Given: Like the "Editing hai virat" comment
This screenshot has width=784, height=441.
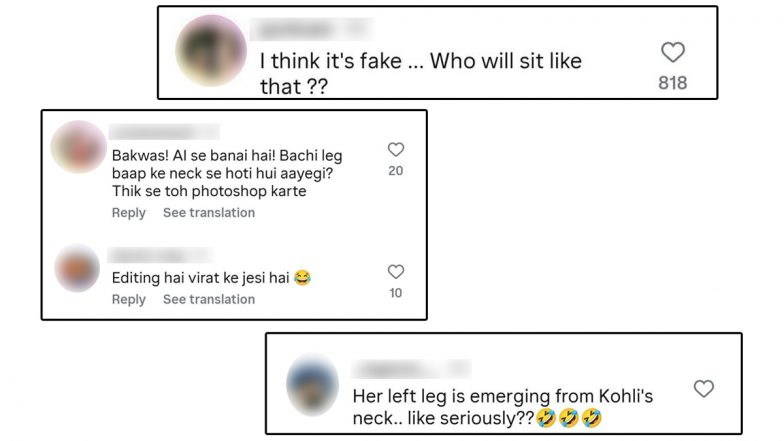Looking at the screenshot, I should (x=396, y=272).
